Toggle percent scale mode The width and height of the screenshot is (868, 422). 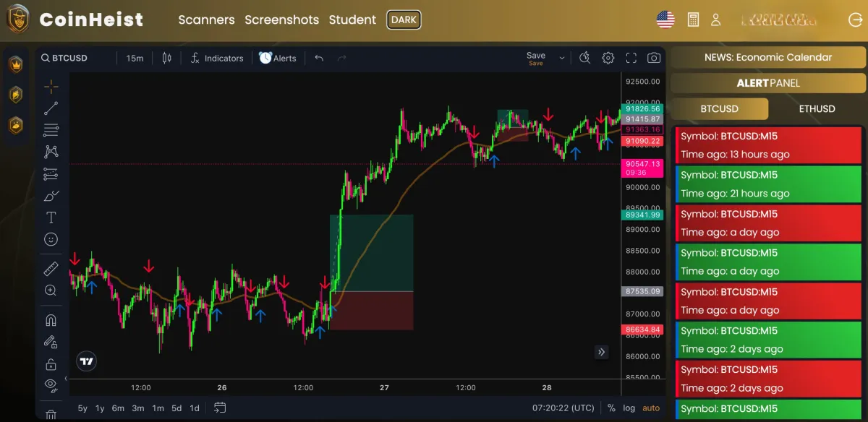click(611, 408)
